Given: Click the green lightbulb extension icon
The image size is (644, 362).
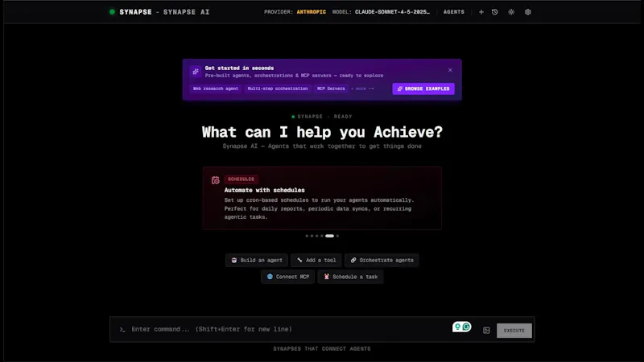Looking at the screenshot, I should [x=457, y=327].
